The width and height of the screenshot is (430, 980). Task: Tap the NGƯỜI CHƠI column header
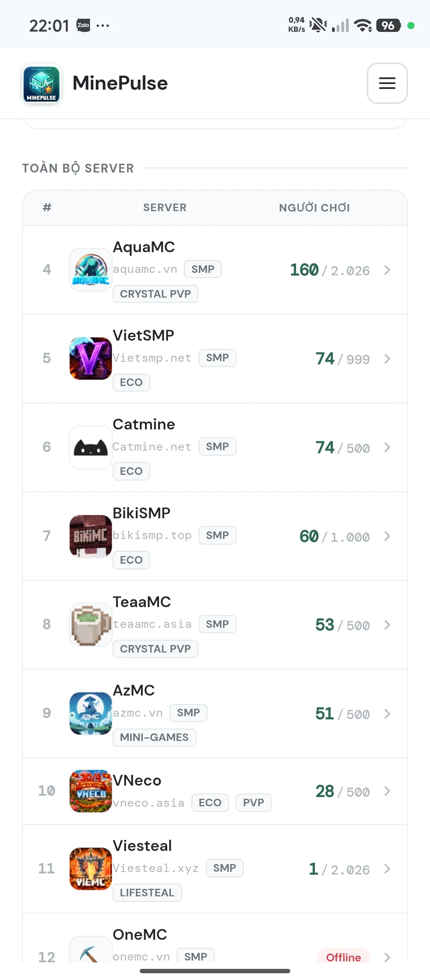315,208
